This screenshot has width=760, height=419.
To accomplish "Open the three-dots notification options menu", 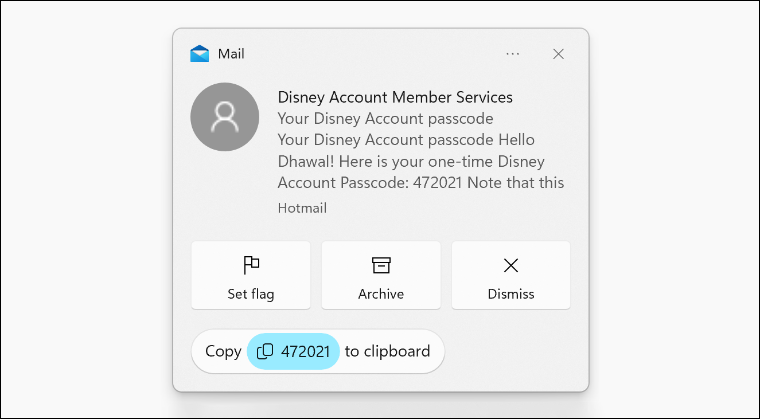I will click(512, 54).
